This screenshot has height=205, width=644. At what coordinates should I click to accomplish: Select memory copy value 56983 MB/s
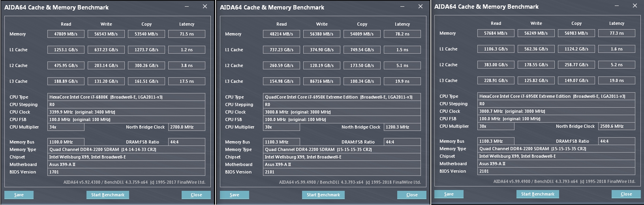(576, 33)
